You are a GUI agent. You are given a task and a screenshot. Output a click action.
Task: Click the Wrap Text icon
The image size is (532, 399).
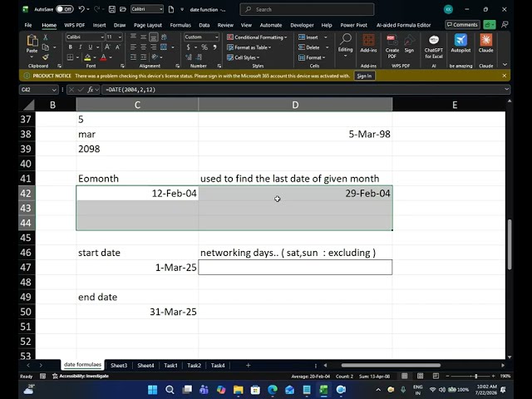pyautogui.click(x=165, y=37)
